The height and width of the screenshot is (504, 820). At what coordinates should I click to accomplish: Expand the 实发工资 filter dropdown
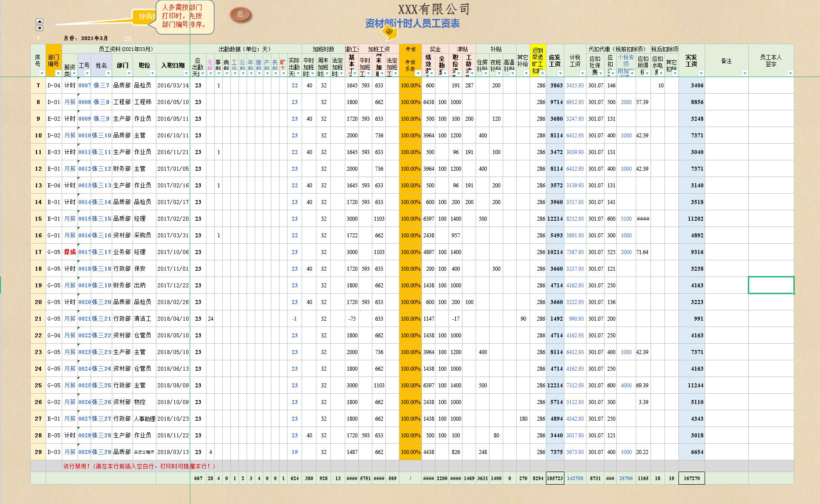701,73
